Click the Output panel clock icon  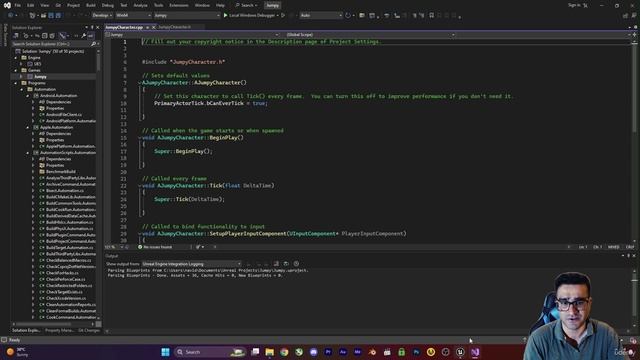[x=296, y=264]
